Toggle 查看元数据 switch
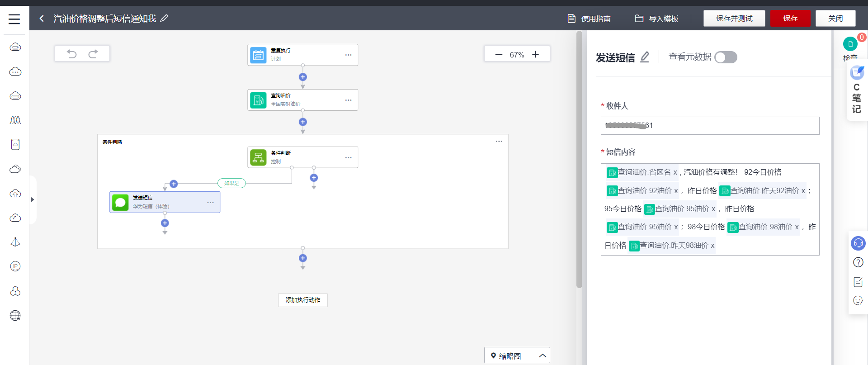The height and width of the screenshot is (365, 868). (726, 57)
